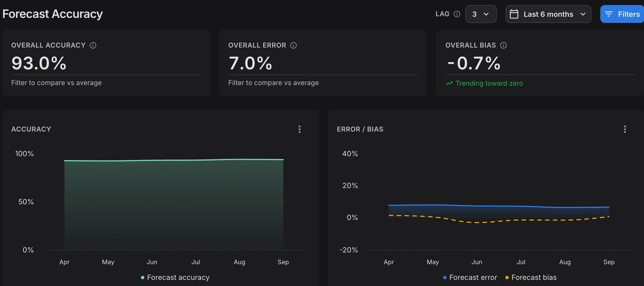Toggle Forecast bias legend series
644x286 pixels.
pyautogui.click(x=531, y=277)
